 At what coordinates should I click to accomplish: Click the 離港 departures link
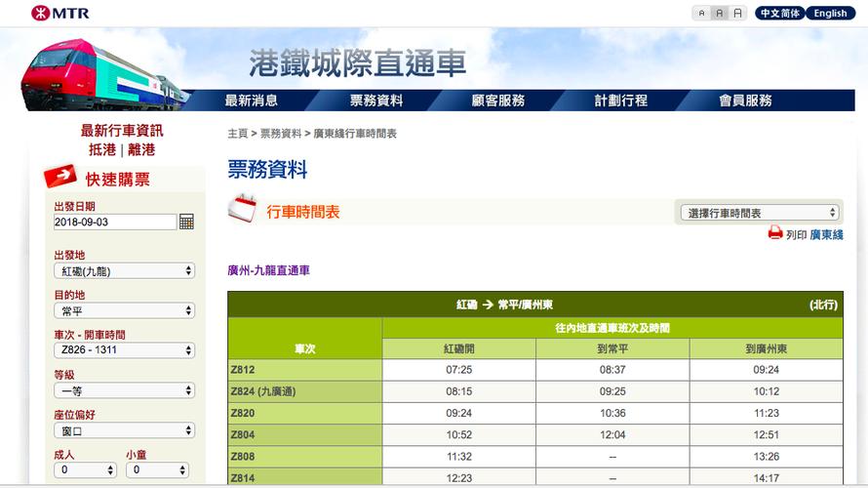coord(141,149)
